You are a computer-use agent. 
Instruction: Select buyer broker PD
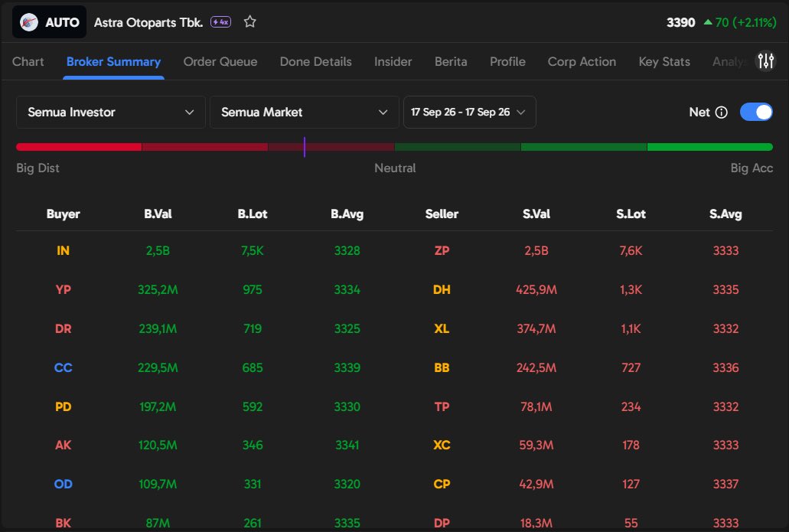point(64,406)
